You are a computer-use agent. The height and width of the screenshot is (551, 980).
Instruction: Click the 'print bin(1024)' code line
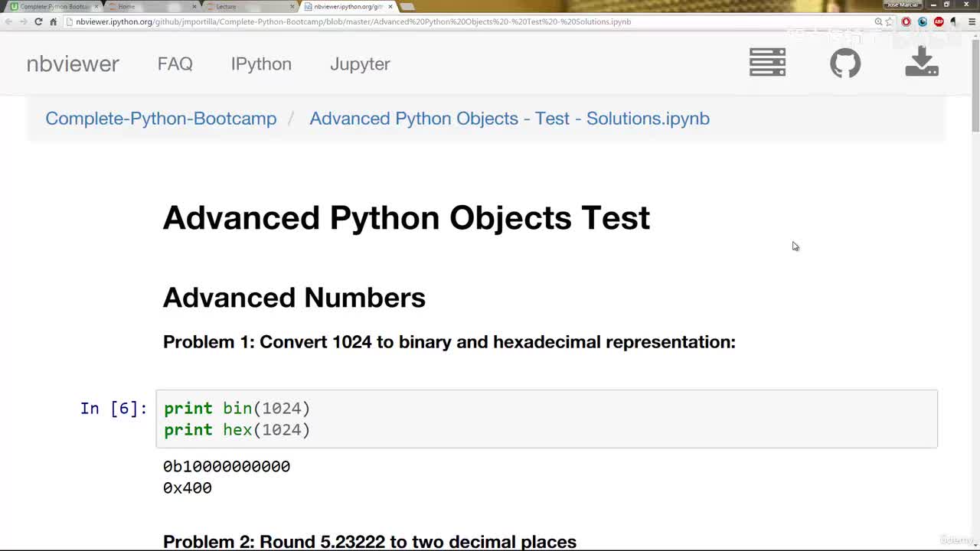(237, 408)
